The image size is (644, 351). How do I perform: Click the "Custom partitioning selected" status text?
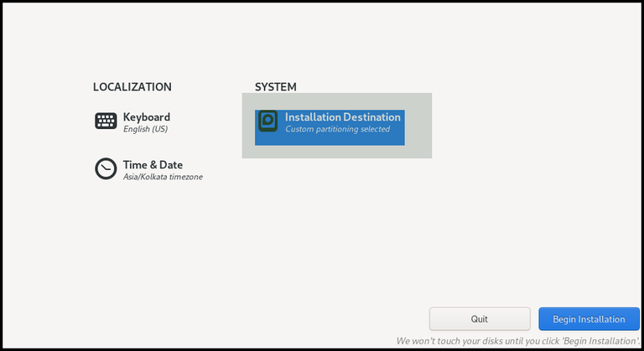337,129
